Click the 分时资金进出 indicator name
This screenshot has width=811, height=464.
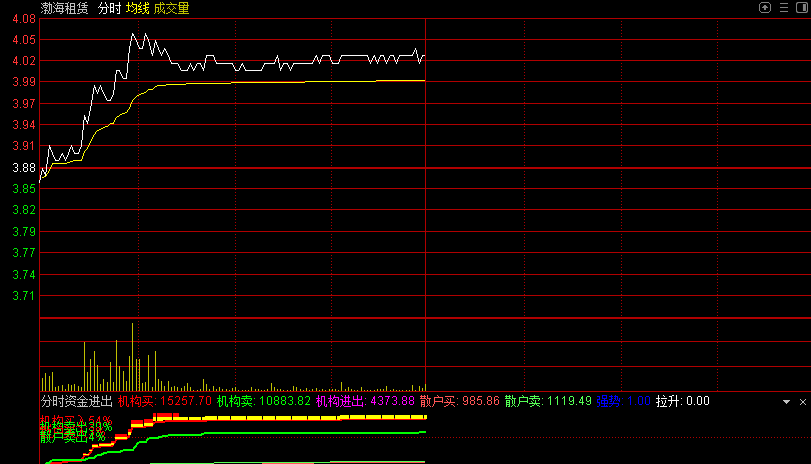pos(76,401)
